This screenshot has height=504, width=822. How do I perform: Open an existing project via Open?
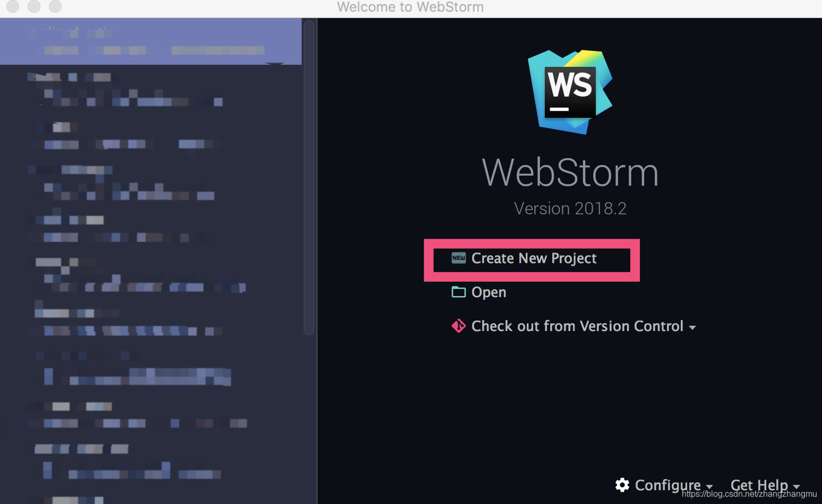[489, 292]
